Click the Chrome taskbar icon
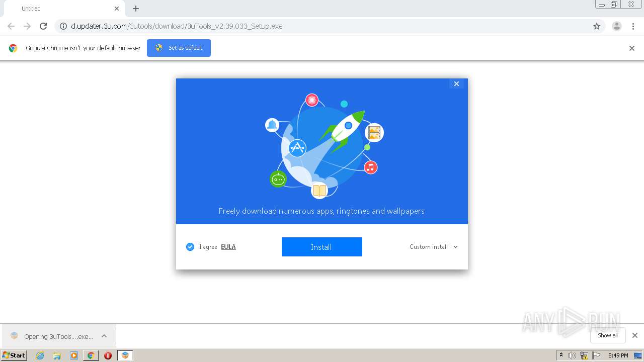The height and width of the screenshot is (362, 644). [x=91, y=355]
